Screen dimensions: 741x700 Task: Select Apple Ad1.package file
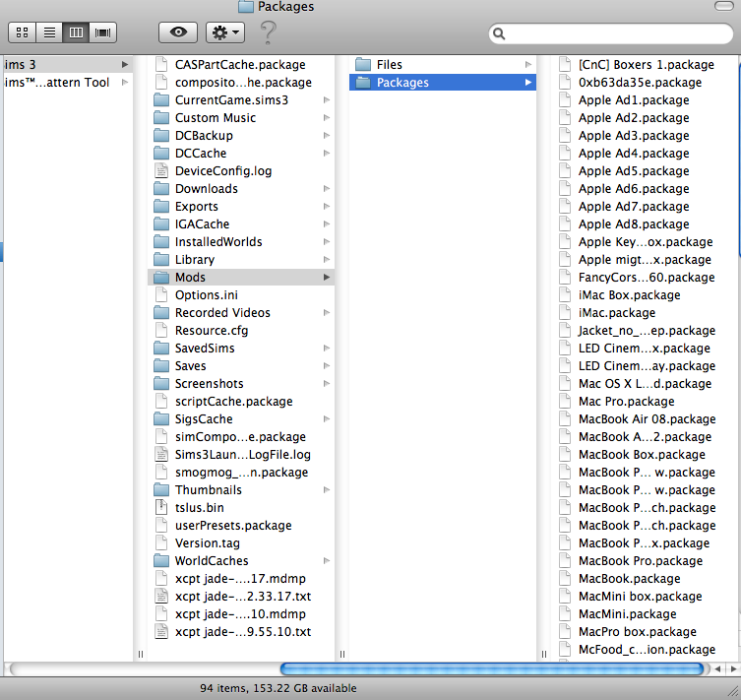[x=634, y=100]
